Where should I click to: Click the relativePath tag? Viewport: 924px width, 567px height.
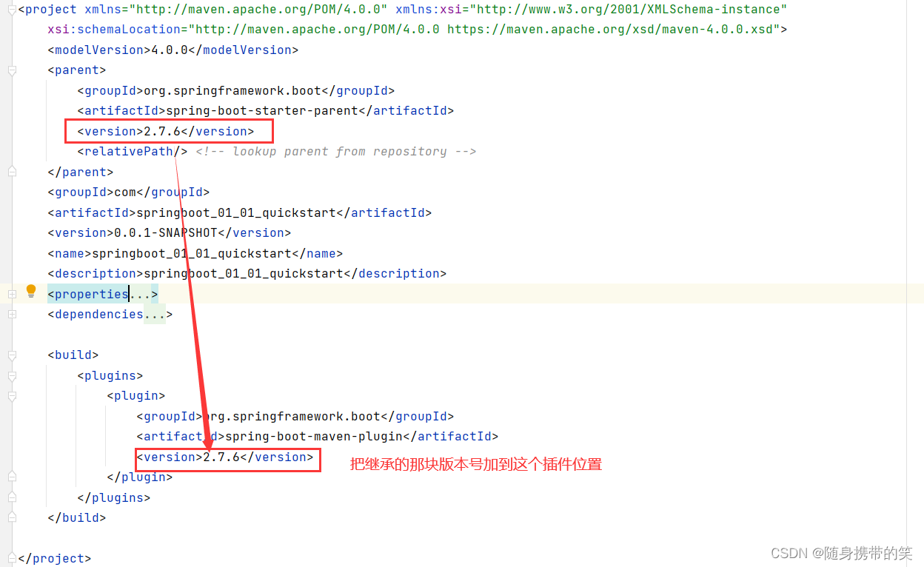pos(133,151)
